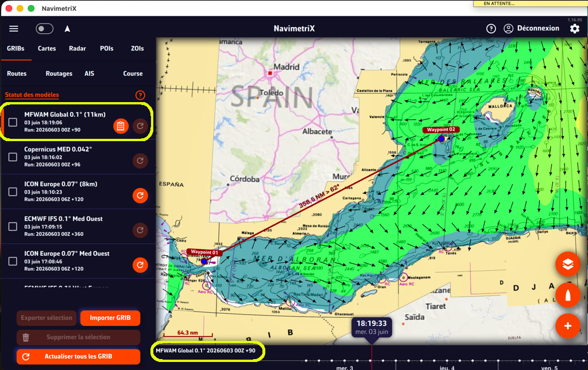Click the navigation arrow icon in header

[x=67, y=29]
